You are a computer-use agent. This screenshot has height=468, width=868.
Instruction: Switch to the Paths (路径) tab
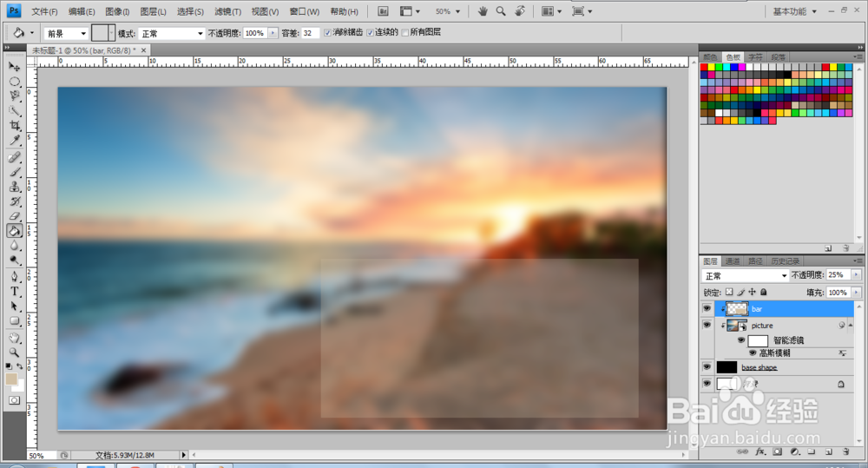755,260
